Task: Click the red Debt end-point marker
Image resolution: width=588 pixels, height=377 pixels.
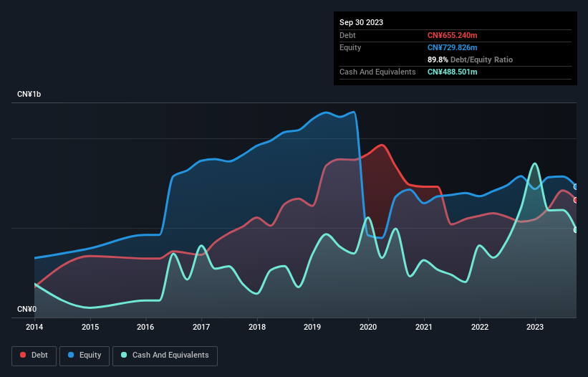Action: pos(576,200)
